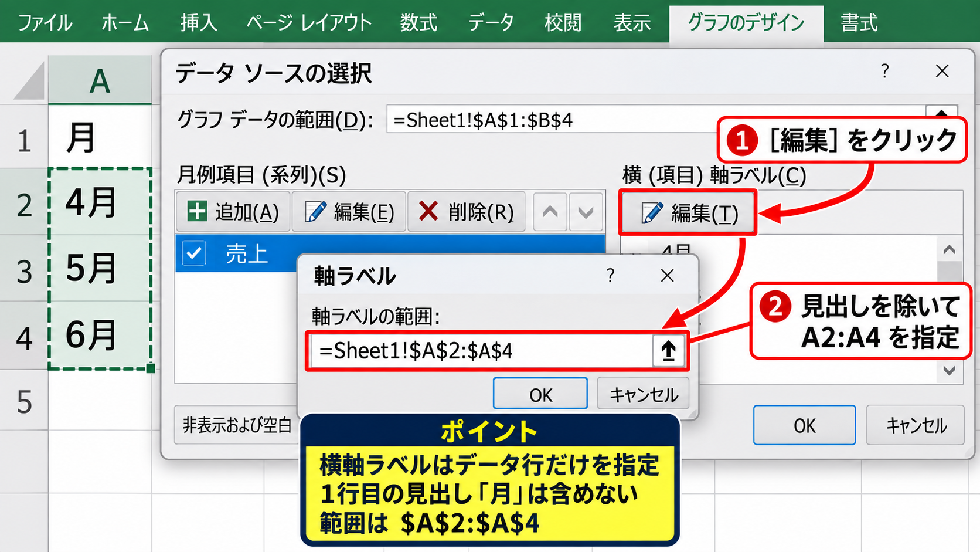This screenshot has width=980, height=552.
Task: Switch to the ホーム tab
Action: pos(125,23)
